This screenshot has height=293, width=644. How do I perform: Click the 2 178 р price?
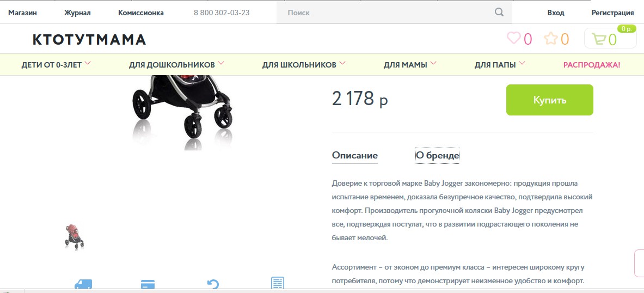pos(360,99)
